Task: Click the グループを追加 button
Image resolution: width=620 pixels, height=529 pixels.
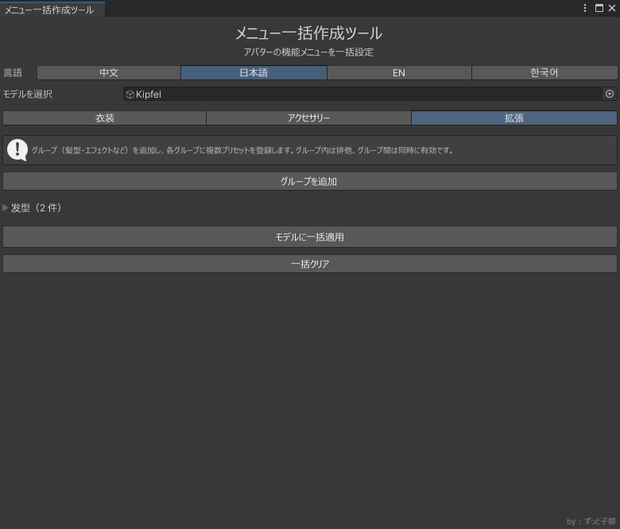Action: click(310, 181)
